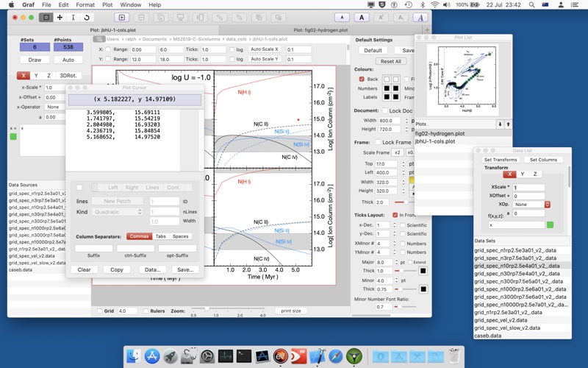Toggle the Back colour checkbox
588x368 pixels.
tap(362, 79)
